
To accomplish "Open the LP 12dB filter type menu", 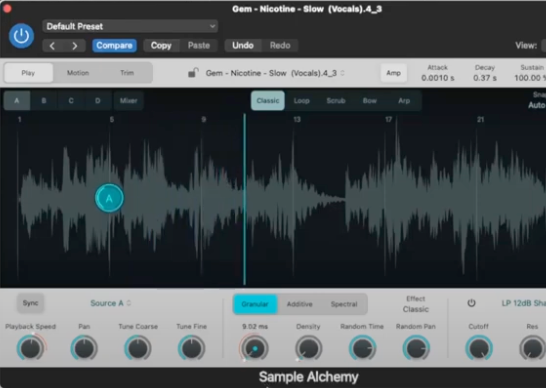I will point(523,303).
